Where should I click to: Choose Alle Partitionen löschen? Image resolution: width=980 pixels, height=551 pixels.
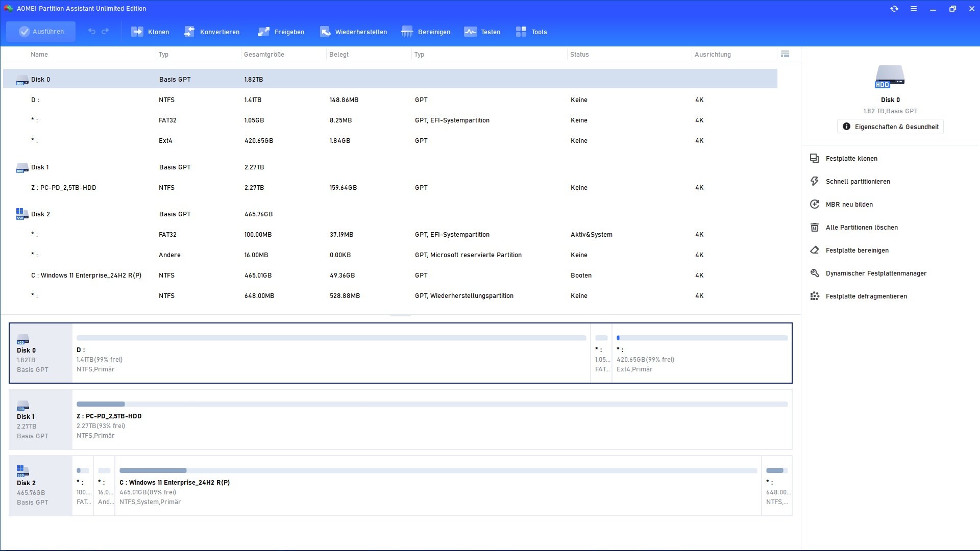coord(861,228)
